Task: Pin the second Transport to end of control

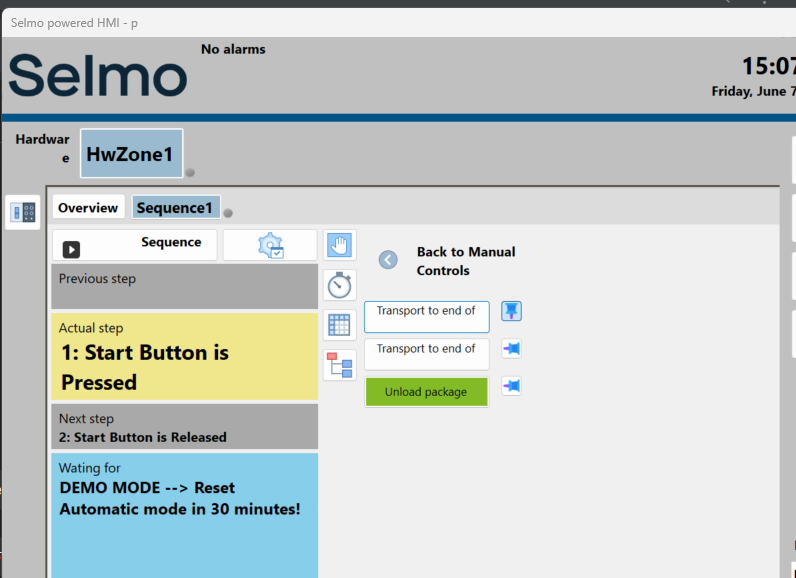Action: click(x=511, y=349)
